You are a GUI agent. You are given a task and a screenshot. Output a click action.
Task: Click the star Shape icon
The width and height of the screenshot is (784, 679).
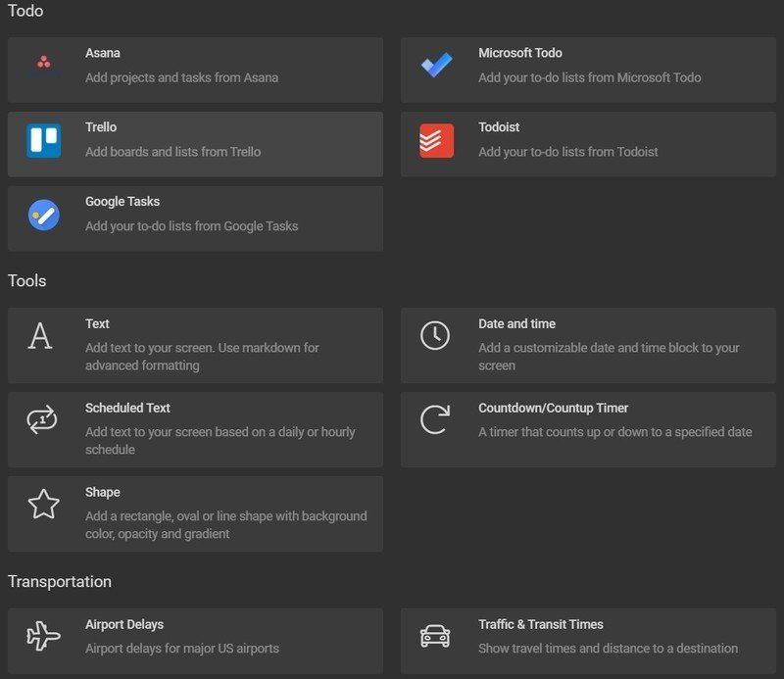[x=43, y=504]
